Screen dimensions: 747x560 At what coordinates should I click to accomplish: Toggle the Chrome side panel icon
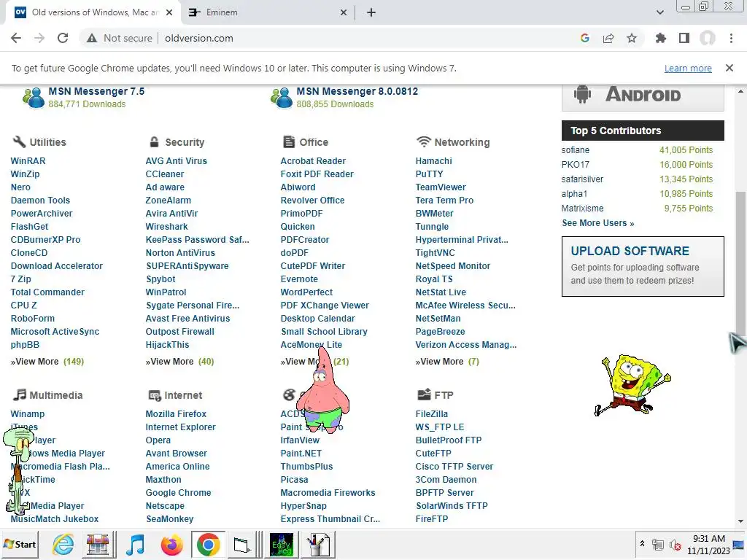(x=684, y=38)
